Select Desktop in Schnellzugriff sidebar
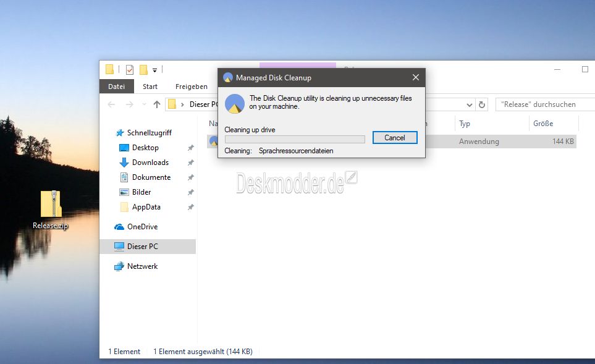Screen dimensions: 595x364 [x=145, y=148]
